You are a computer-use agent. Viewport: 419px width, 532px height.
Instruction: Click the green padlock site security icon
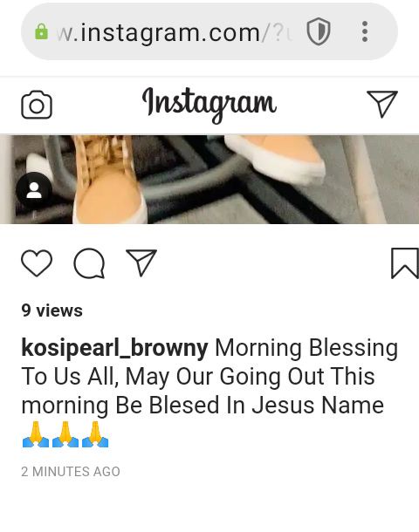pos(41,31)
